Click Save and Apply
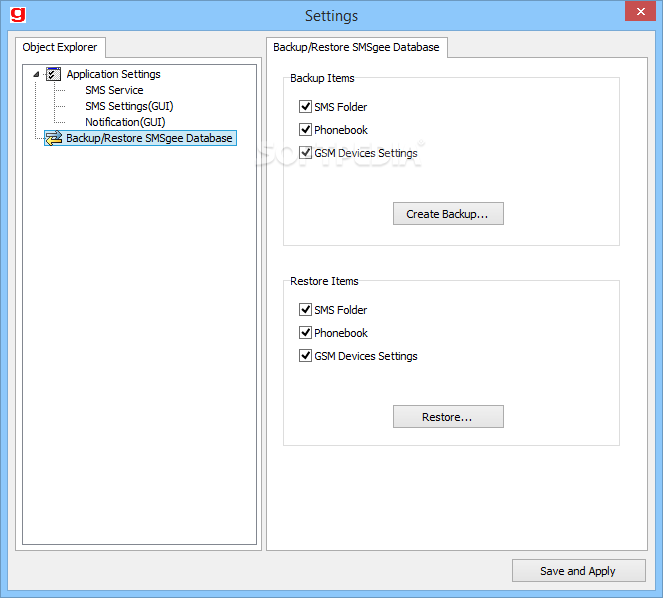Image resolution: width=663 pixels, height=598 pixels. coord(578,571)
